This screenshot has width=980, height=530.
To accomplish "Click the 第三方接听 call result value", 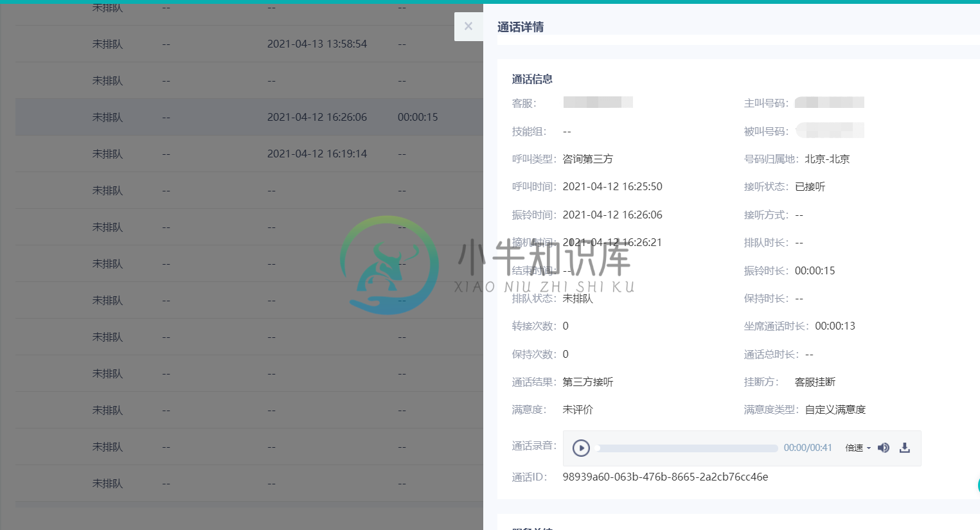I will pyautogui.click(x=588, y=382).
